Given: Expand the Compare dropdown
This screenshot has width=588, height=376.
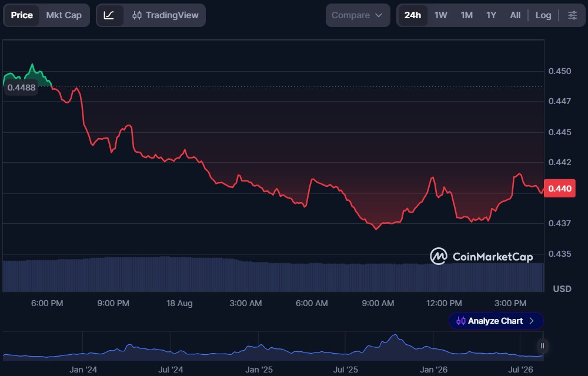Looking at the screenshot, I should (358, 15).
